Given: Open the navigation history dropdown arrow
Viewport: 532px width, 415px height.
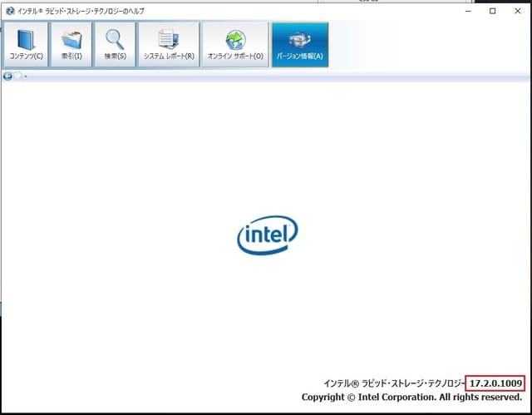Looking at the screenshot, I should tap(26, 77).
